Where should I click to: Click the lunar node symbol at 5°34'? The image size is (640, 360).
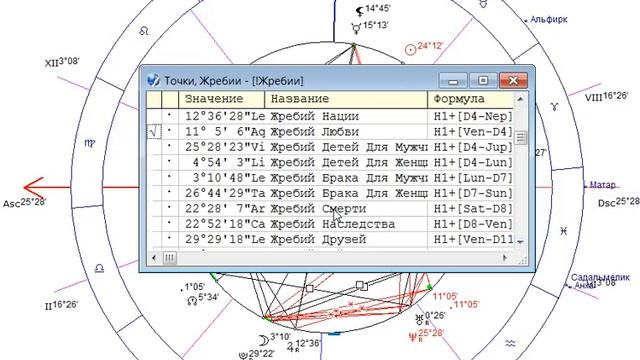click(192, 301)
